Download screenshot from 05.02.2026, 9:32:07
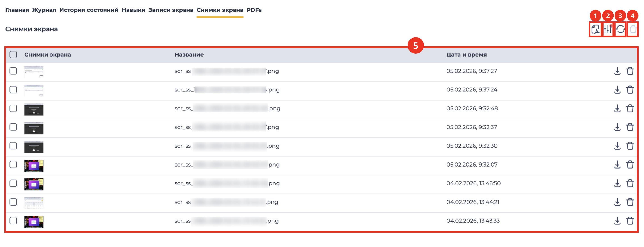The image size is (644, 247). pyautogui.click(x=617, y=165)
